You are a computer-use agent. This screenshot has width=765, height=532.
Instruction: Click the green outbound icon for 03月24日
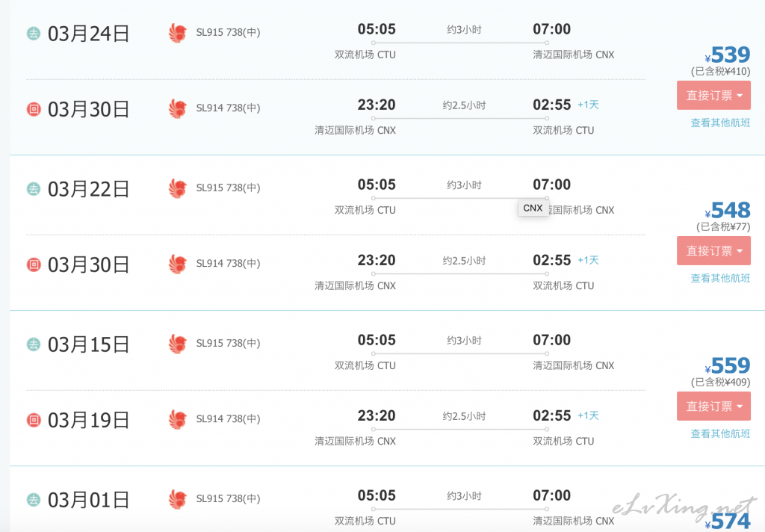33,33
